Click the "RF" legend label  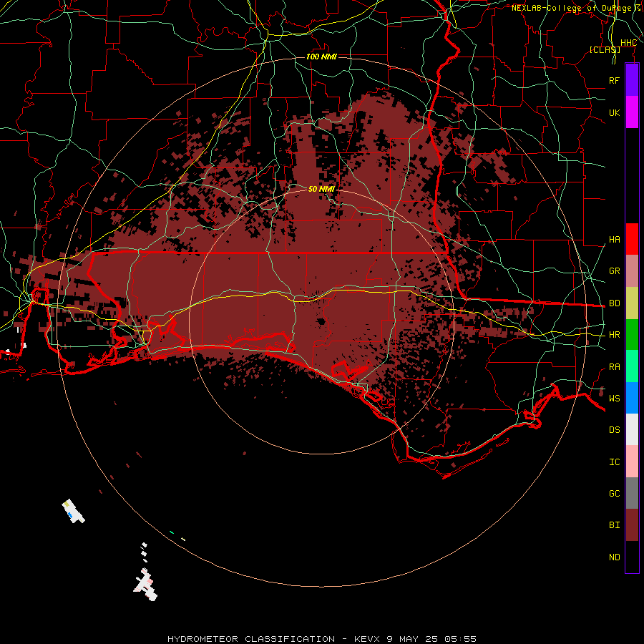[614, 80]
